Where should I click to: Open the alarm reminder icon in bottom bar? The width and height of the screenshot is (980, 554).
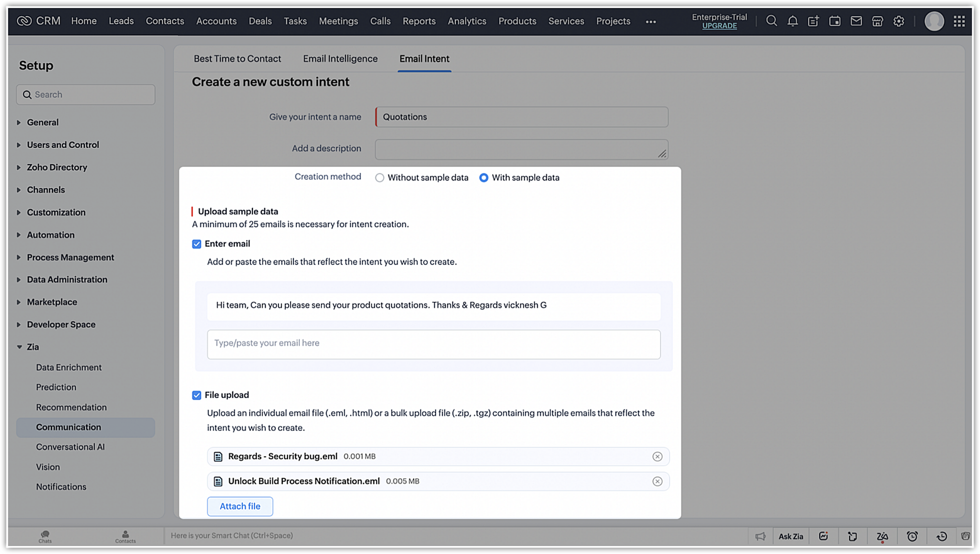click(x=912, y=536)
